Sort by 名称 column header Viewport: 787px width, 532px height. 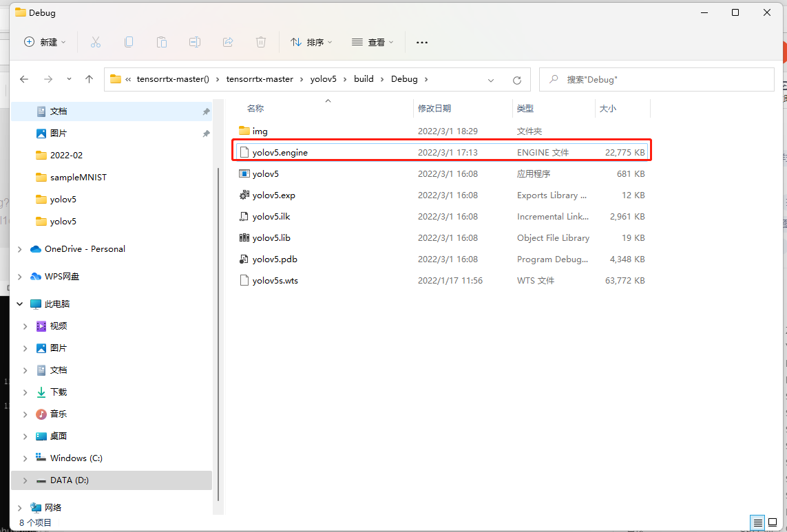[x=255, y=109]
